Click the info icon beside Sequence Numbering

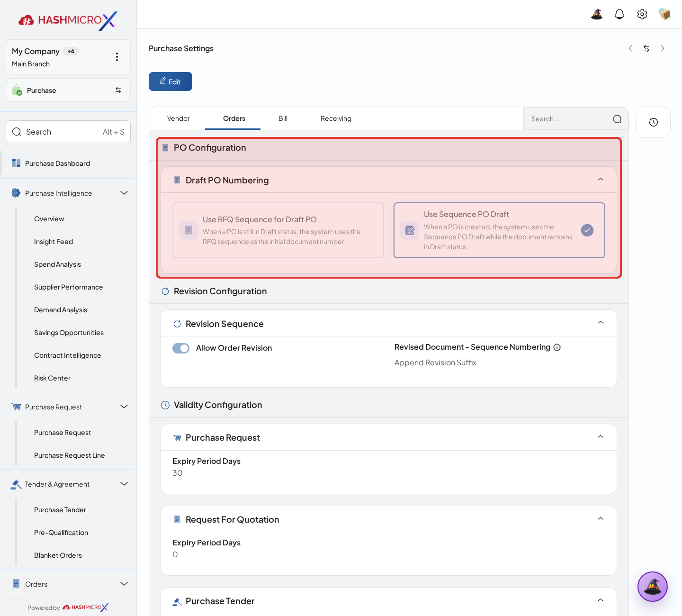point(557,347)
